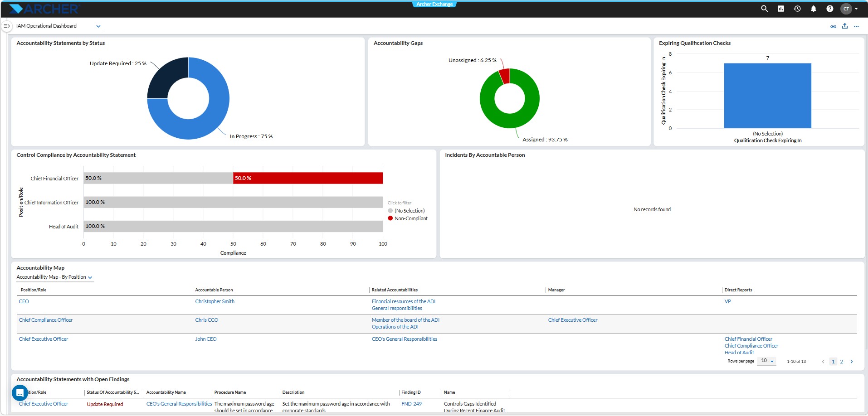This screenshot has height=416, width=868.
Task: Open the CT user account menu
Action: click(849, 9)
